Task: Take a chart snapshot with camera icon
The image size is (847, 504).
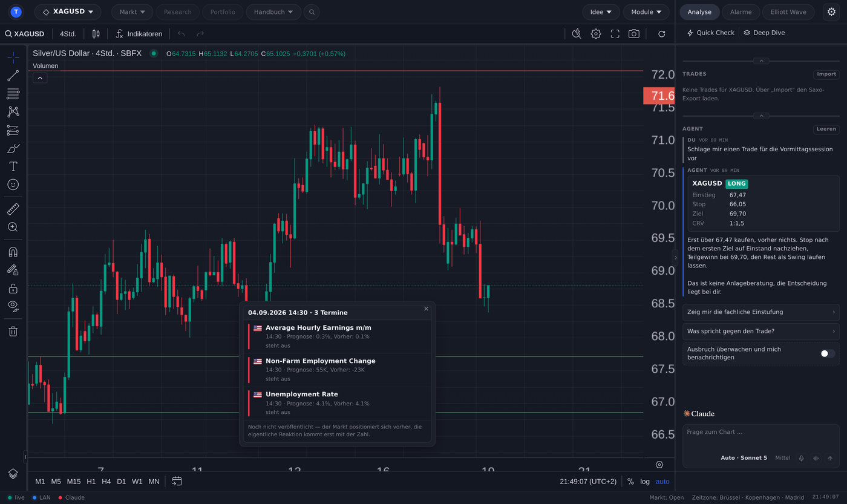Action: (x=633, y=34)
